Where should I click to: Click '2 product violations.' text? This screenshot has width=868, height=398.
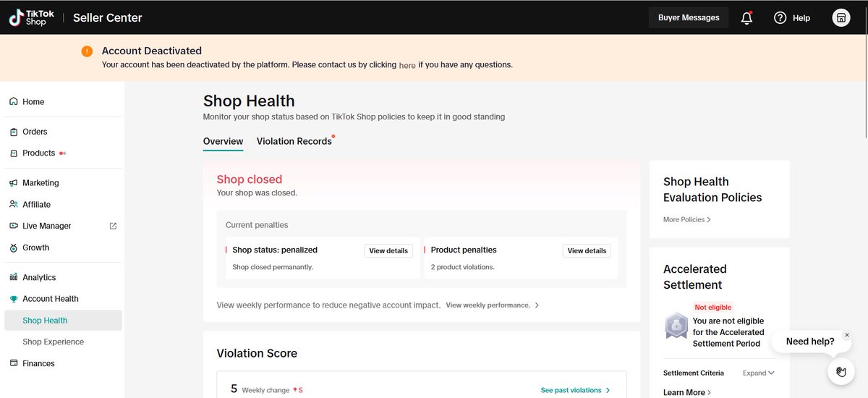click(463, 267)
